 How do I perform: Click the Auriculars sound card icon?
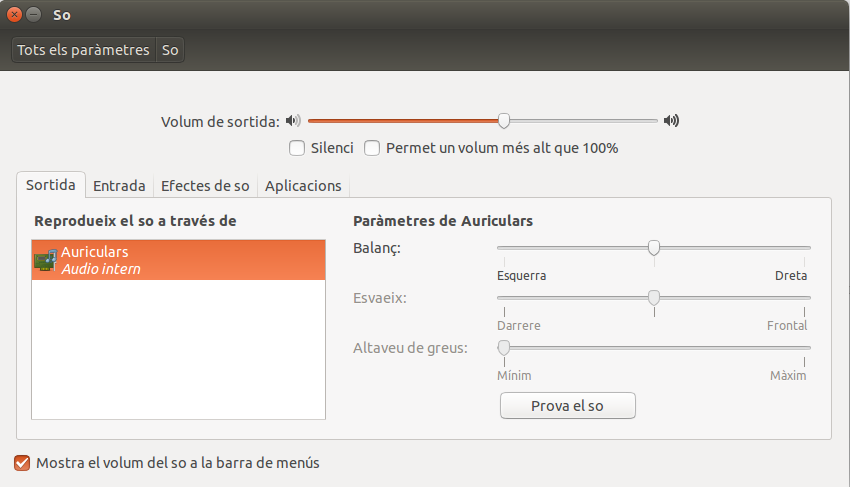click(x=45, y=260)
